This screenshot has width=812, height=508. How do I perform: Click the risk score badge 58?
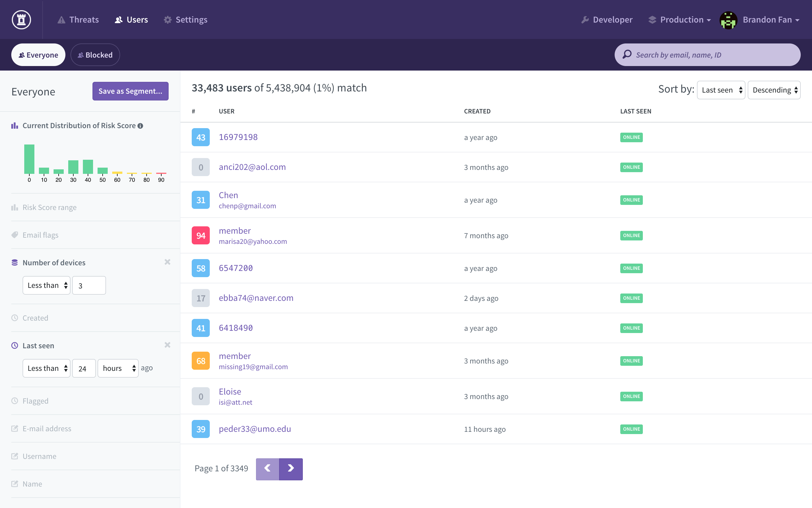tap(201, 268)
